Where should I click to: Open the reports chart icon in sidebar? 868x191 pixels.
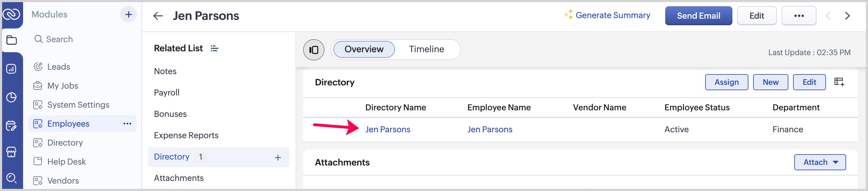point(12,69)
